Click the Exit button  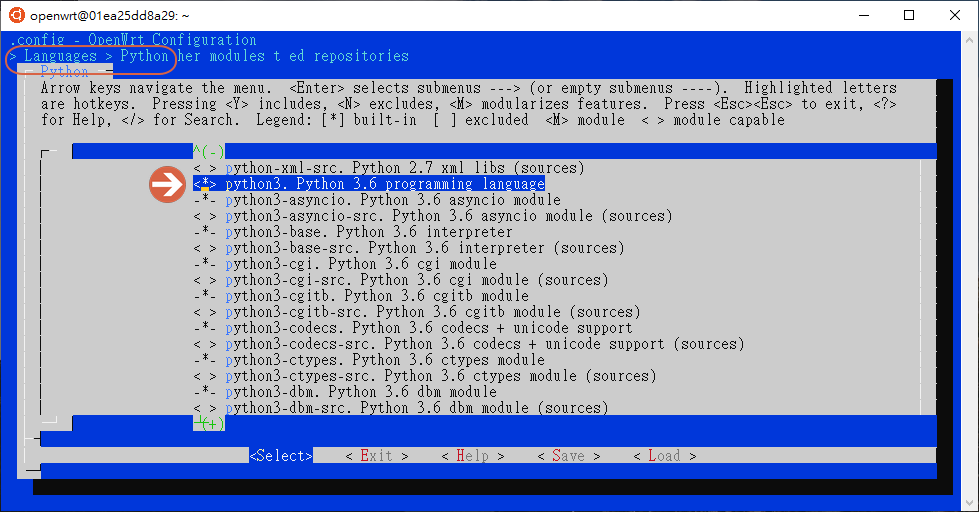[377, 456]
